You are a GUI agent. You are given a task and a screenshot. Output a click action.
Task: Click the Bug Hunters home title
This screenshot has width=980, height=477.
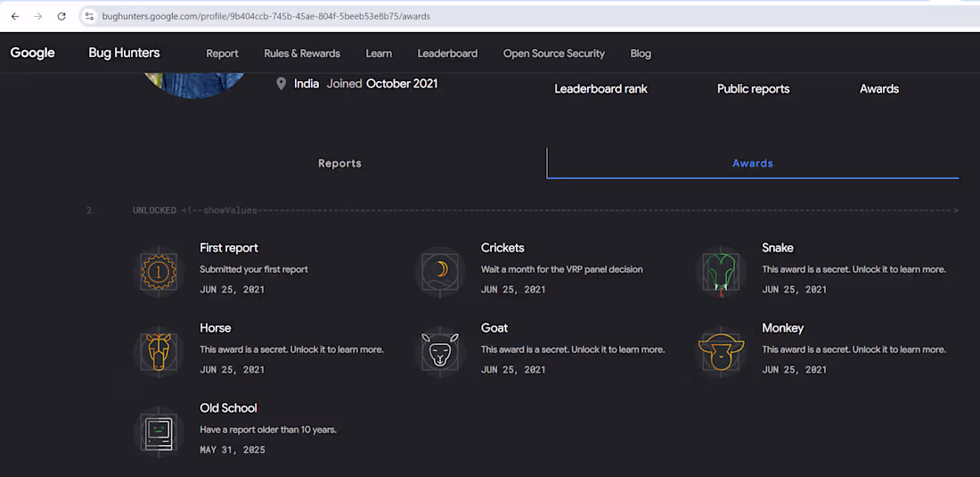click(x=125, y=53)
